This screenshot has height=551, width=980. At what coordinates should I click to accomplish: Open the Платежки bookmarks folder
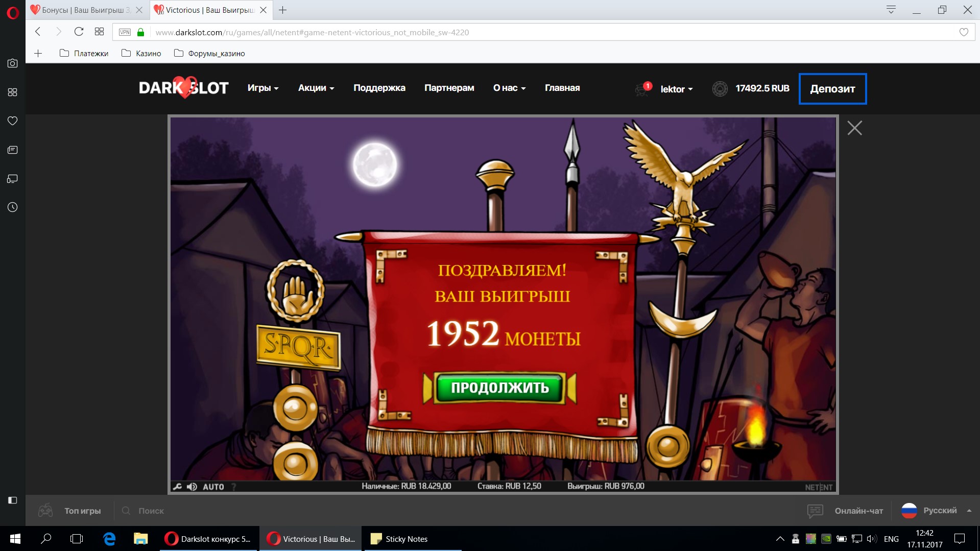(x=84, y=53)
